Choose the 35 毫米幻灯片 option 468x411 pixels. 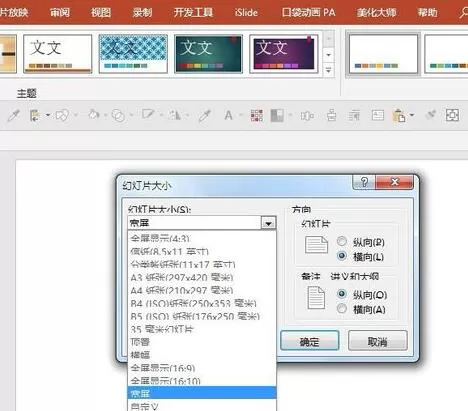pos(202,330)
